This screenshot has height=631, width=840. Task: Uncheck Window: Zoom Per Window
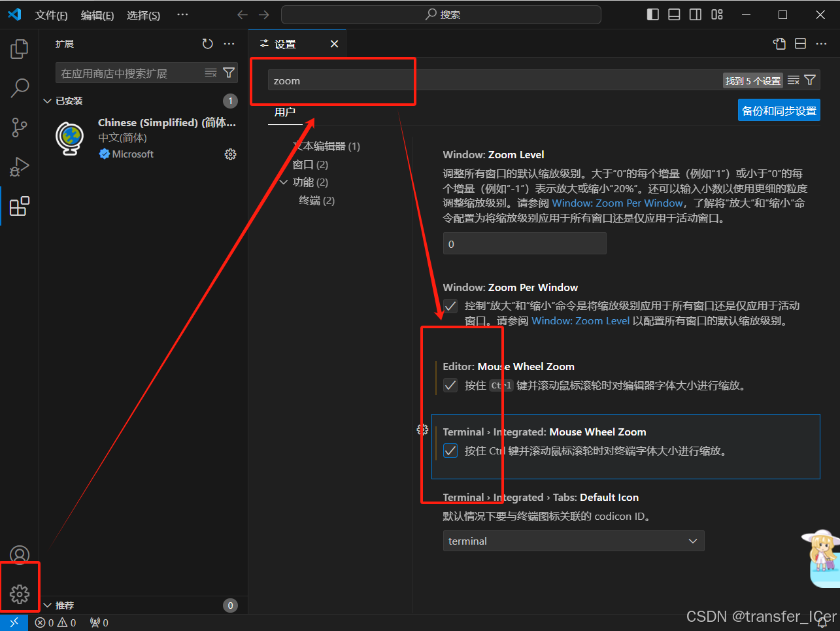(450, 305)
